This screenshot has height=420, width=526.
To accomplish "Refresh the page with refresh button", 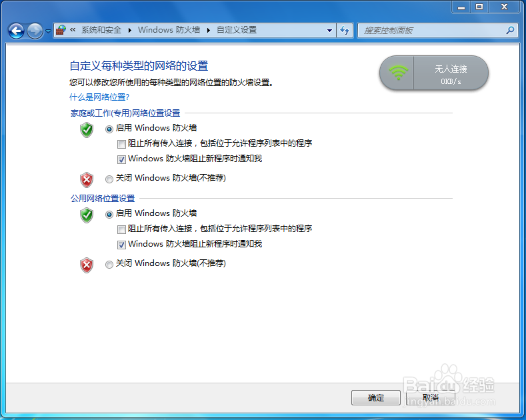I will click(x=345, y=31).
